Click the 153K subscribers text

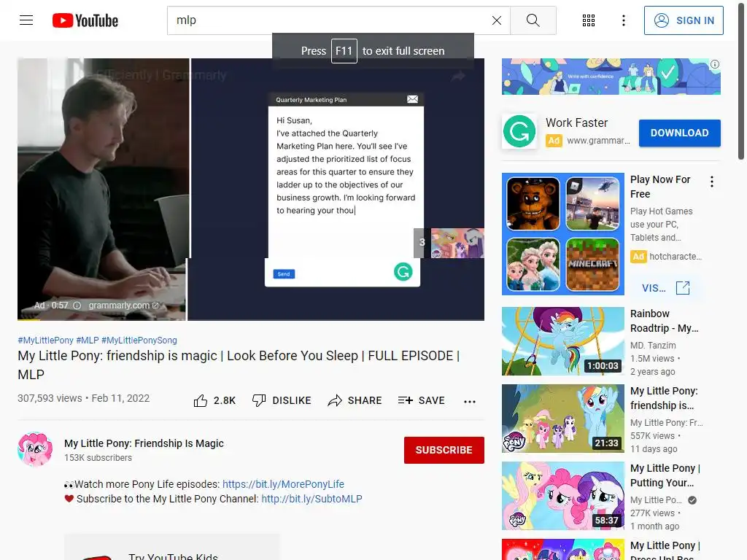coord(98,458)
